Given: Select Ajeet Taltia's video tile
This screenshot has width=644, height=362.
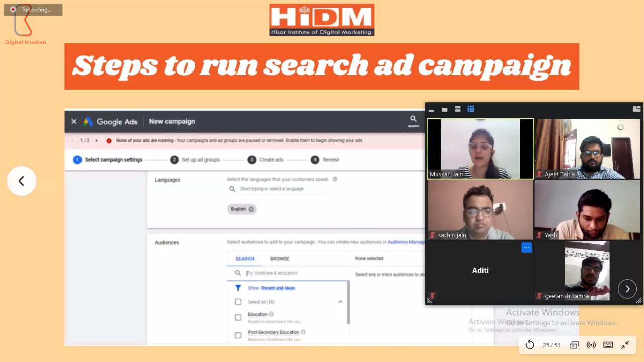Looking at the screenshot, I should pos(587,149).
